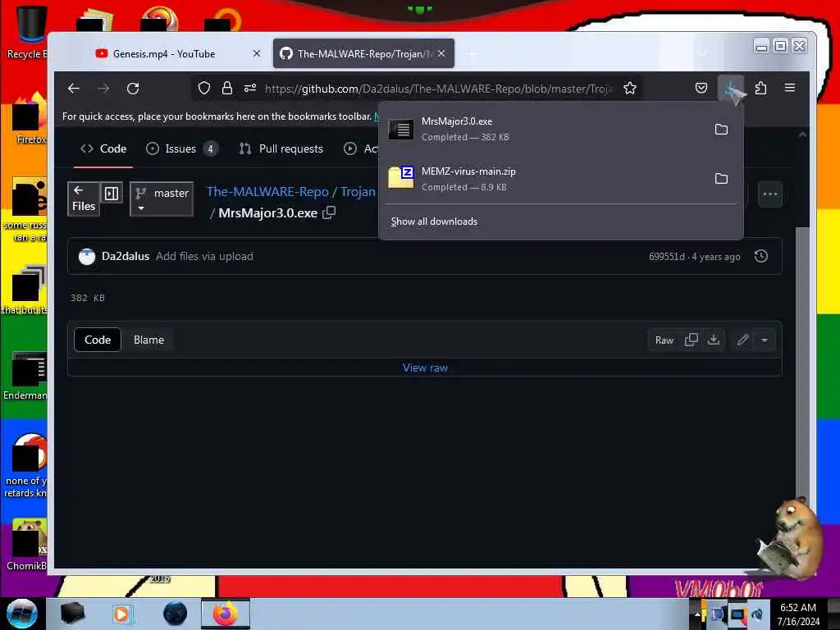The width and height of the screenshot is (840, 630).
Task: Open the Add files via upload commit
Action: tap(204, 256)
